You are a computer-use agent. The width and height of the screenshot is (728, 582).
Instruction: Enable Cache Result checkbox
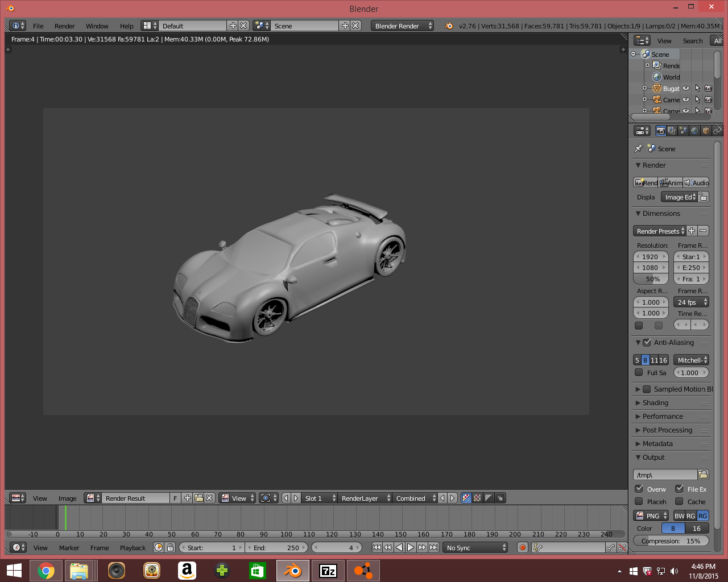(679, 501)
